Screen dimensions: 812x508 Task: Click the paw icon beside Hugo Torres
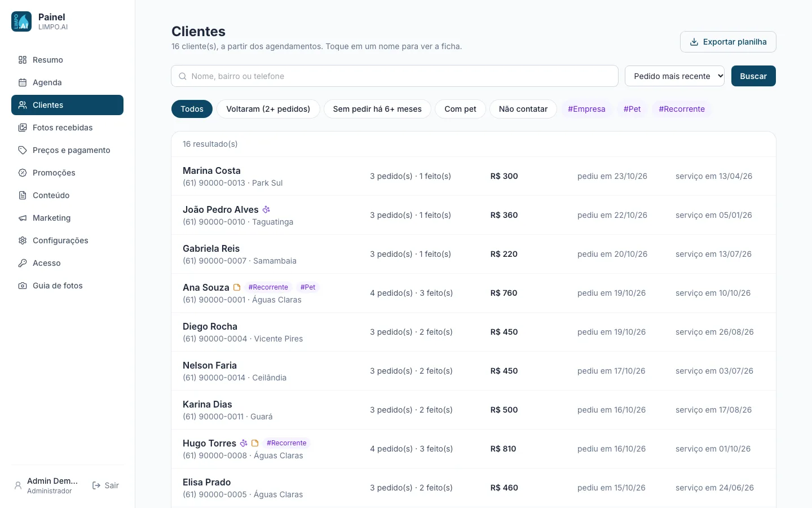click(244, 443)
